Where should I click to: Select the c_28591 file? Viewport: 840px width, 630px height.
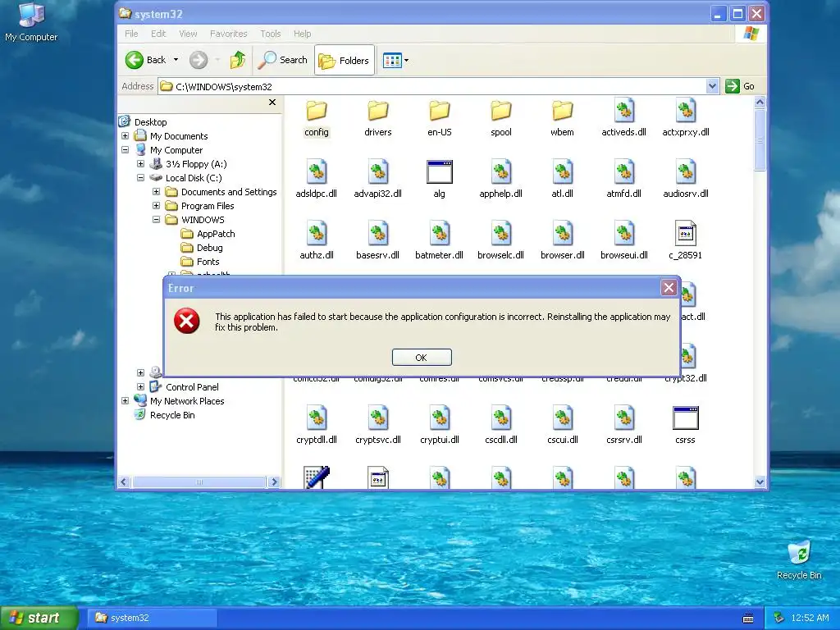[686, 241]
